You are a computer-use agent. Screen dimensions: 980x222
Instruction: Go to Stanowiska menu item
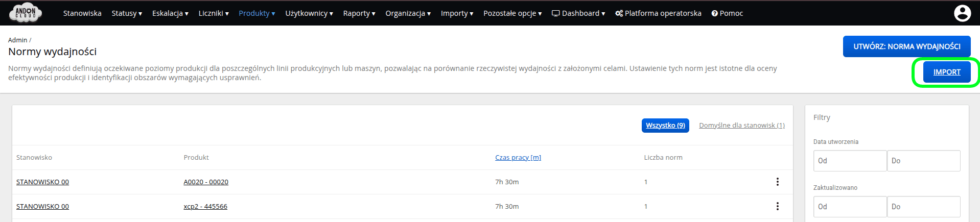pos(82,13)
